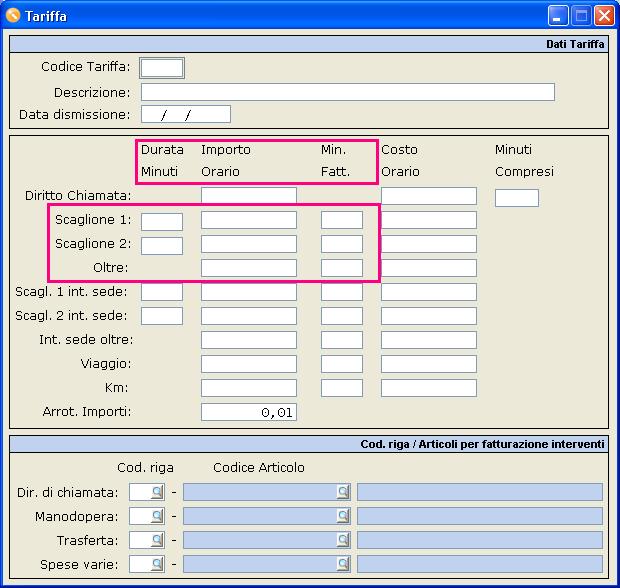Click Scaglione 1 Durata Minuti field
Image resolution: width=620 pixels, height=588 pixels.
(162, 222)
